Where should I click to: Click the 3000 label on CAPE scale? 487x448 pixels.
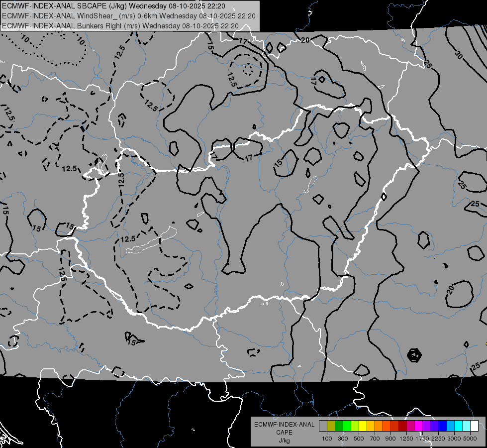(x=454, y=439)
